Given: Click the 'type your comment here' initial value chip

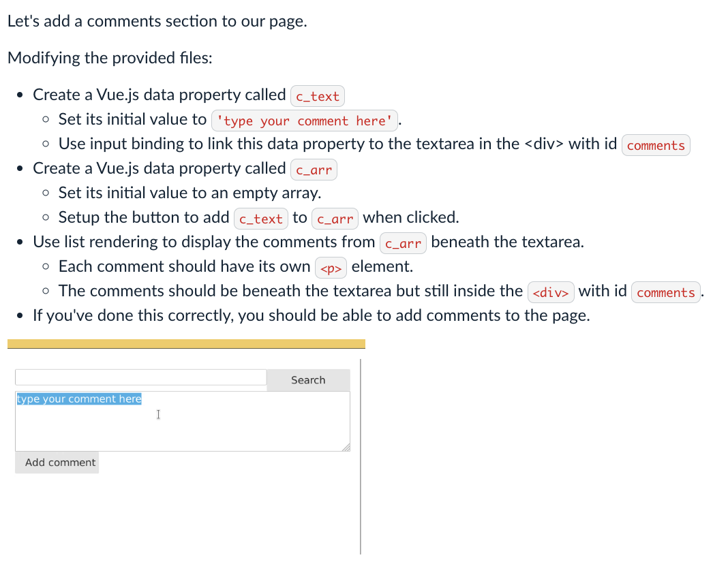Looking at the screenshot, I should tap(304, 121).
